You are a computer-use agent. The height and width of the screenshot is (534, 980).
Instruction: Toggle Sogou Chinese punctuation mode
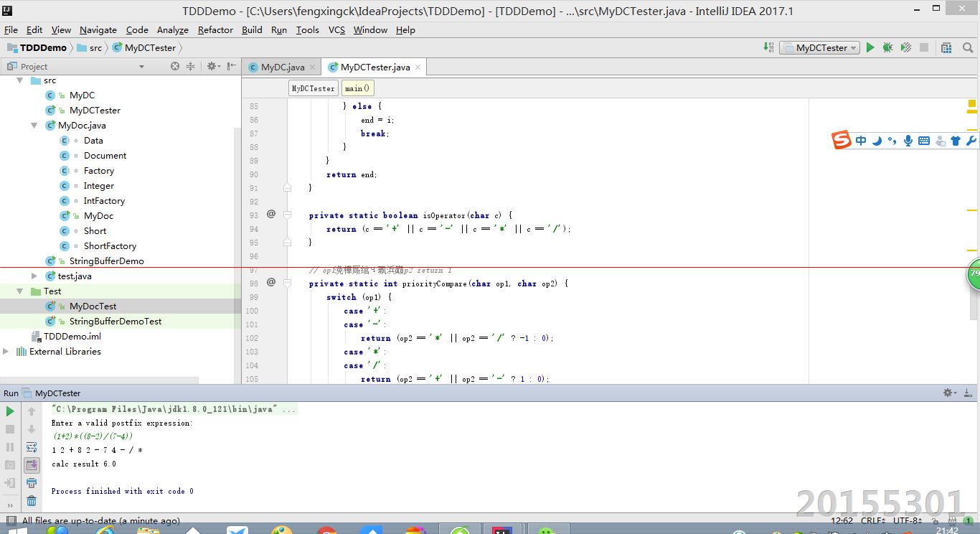(892, 141)
